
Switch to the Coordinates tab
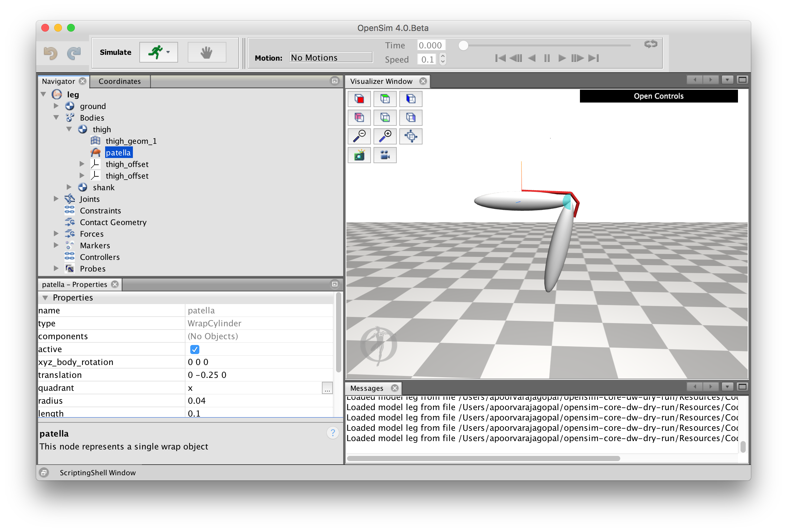(x=120, y=81)
